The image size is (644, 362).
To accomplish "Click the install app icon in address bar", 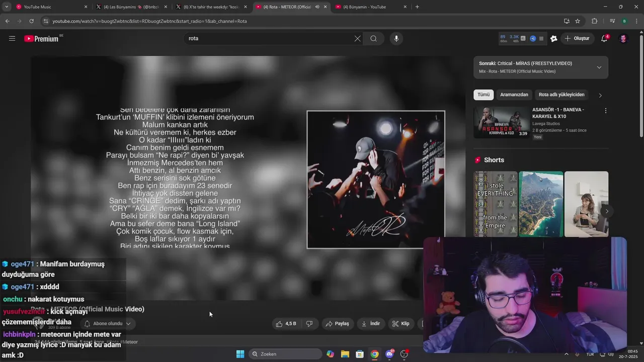I will pos(567,21).
